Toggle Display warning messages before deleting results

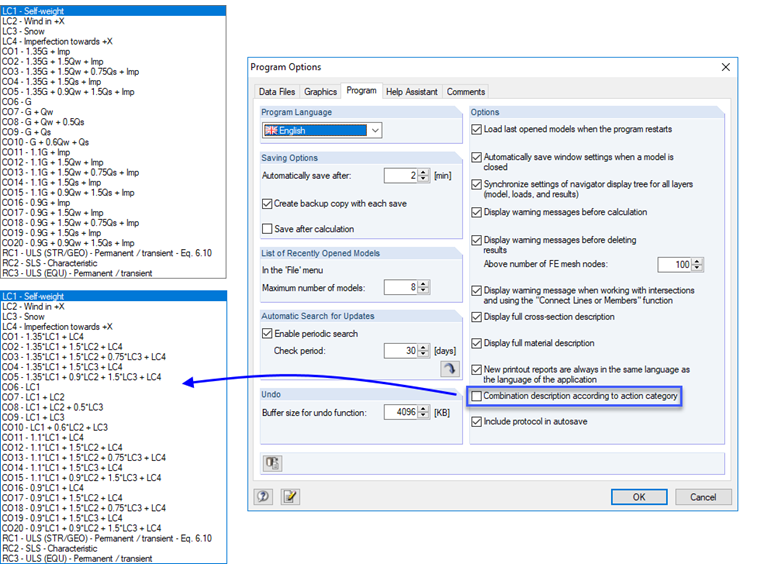pyautogui.click(x=476, y=240)
